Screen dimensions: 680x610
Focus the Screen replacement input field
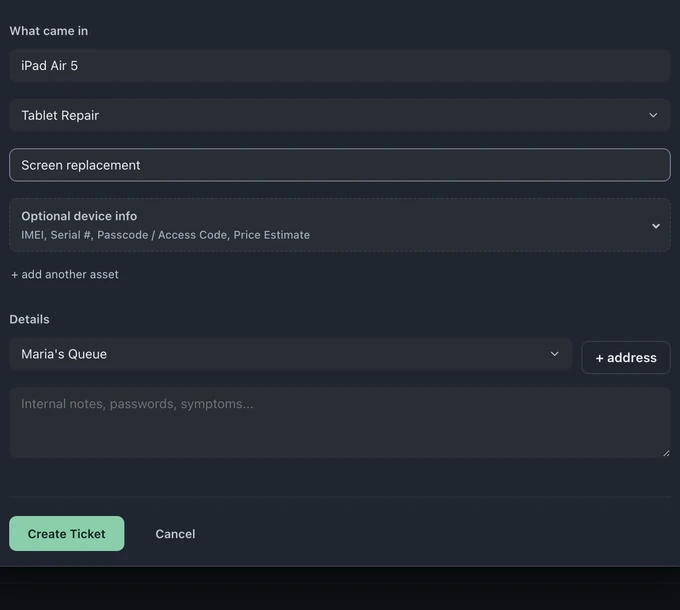[x=340, y=165]
